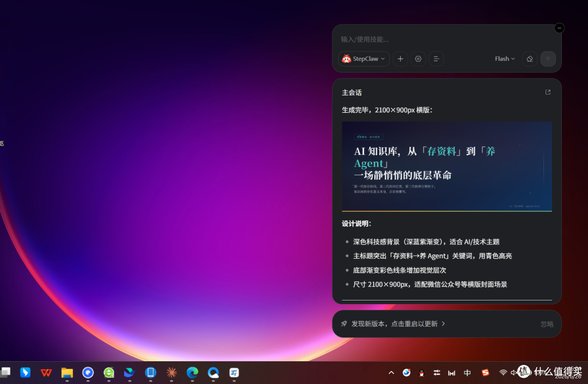588x384 pixels.
Task: Show hidden system tray icons
Action: [x=391, y=373]
